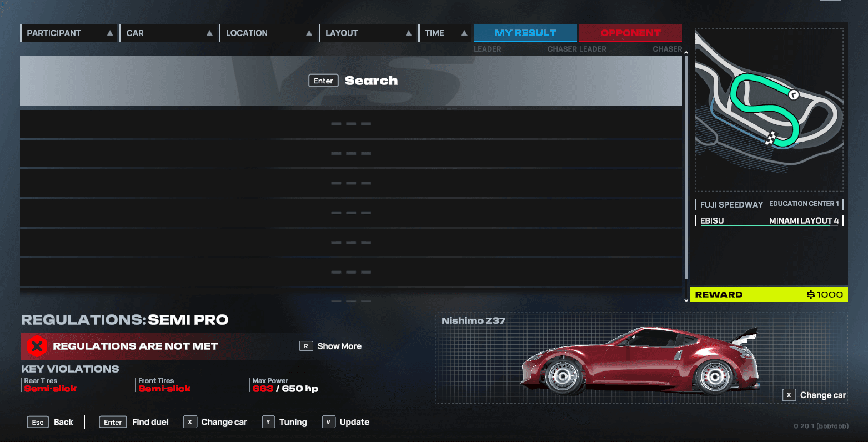Sort by the Time column arrow
The height and width of the screenshot is (442, 868).
point(464,33)
